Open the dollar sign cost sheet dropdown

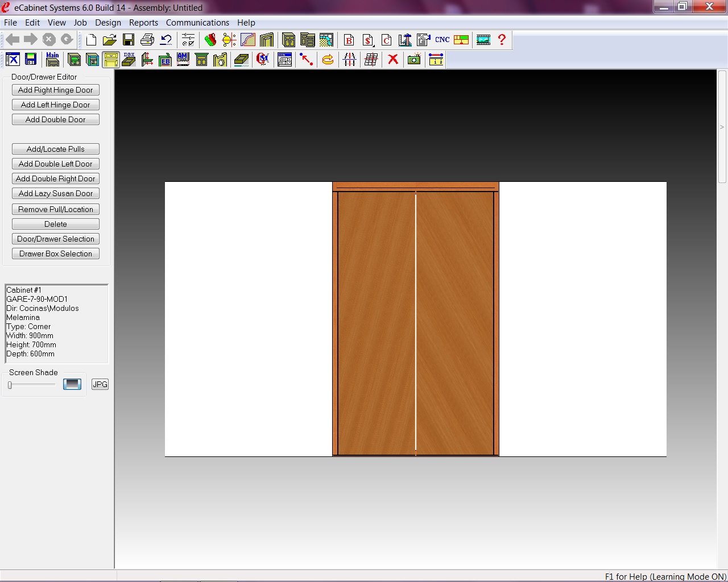pos(367,40)
